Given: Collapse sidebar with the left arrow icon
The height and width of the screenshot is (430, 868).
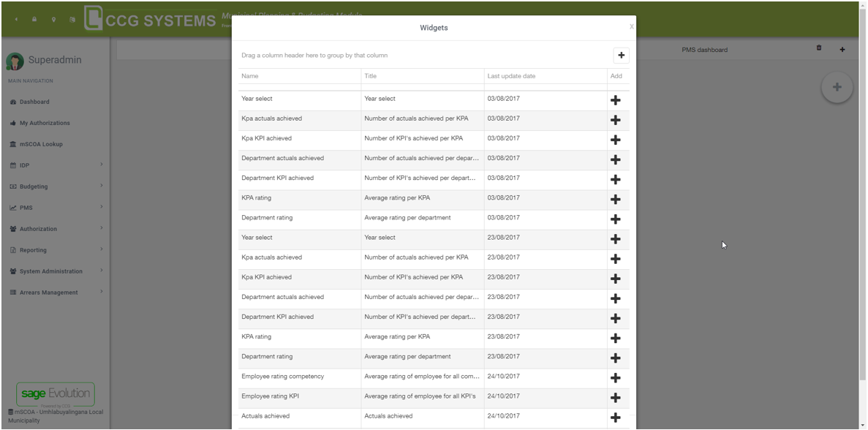Looking at the screenshot, I should 16,20.
